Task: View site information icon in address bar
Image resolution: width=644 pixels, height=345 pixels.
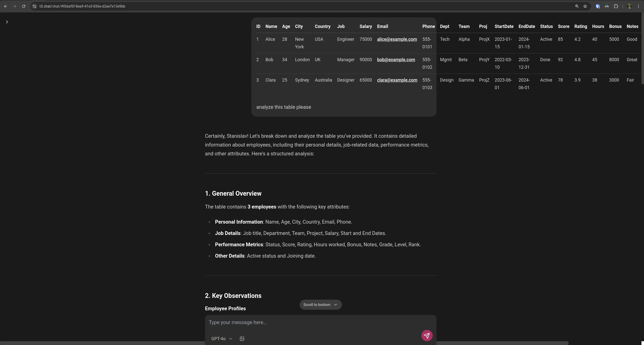Action: [34, 6]
